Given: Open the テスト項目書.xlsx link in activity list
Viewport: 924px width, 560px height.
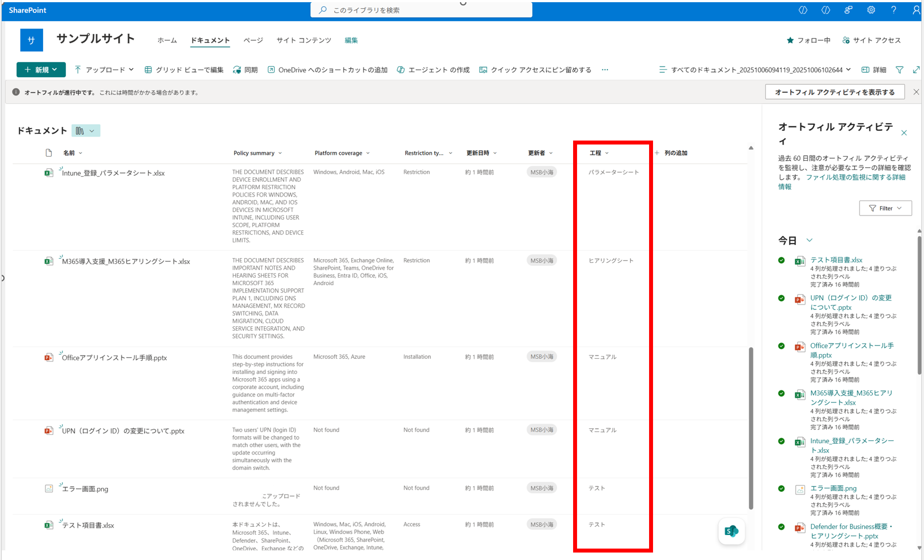Looking at the screenshot, I should point(836,260).
